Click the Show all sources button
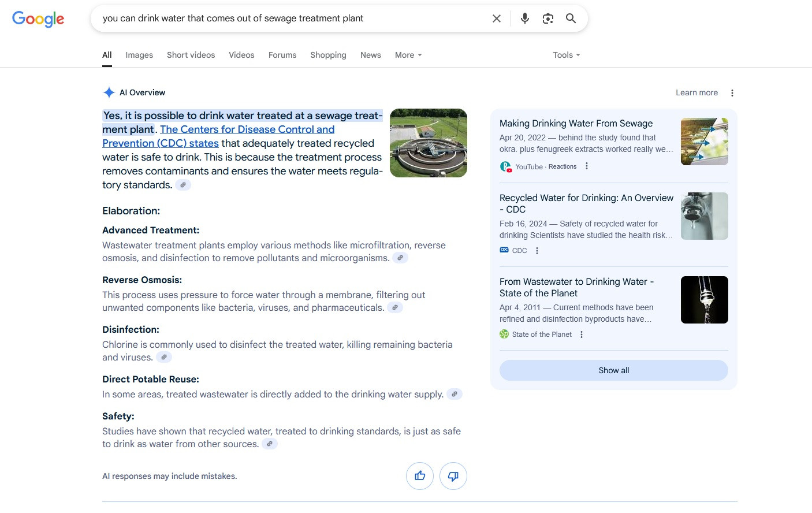The width and height of the screenshot is (812, 513). click(x=614, y=370)
